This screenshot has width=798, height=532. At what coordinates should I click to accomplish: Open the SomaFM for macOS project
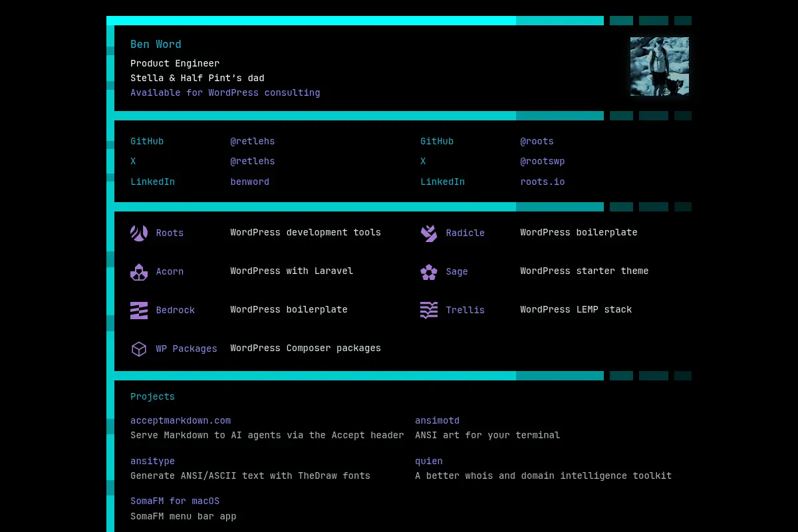[175, 501]
